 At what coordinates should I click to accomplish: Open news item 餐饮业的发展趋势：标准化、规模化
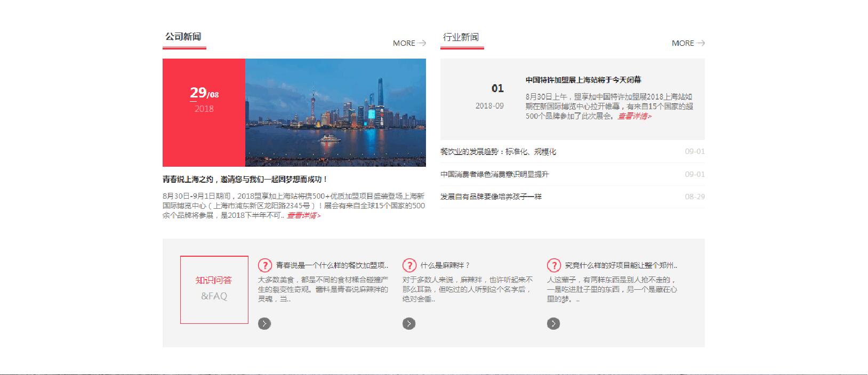pos(498,152)
